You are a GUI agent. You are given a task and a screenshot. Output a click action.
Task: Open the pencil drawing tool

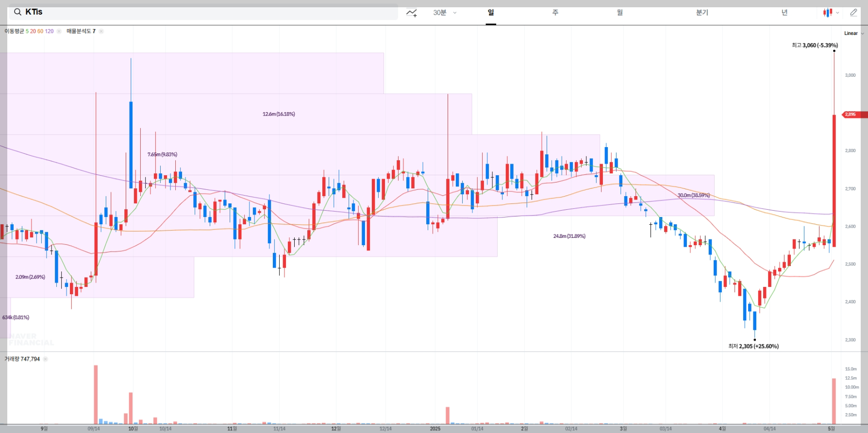[x=853, y=13]
